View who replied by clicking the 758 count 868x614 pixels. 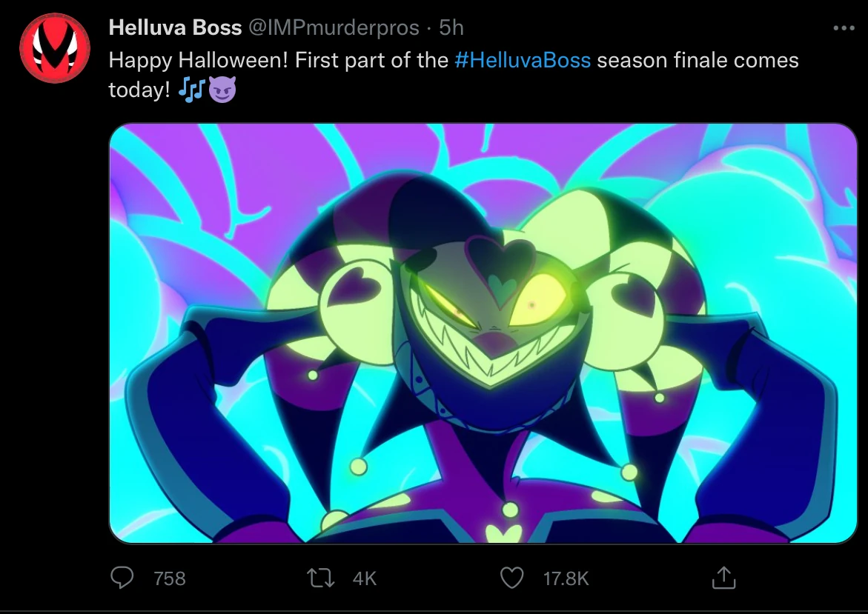point(168,579)
